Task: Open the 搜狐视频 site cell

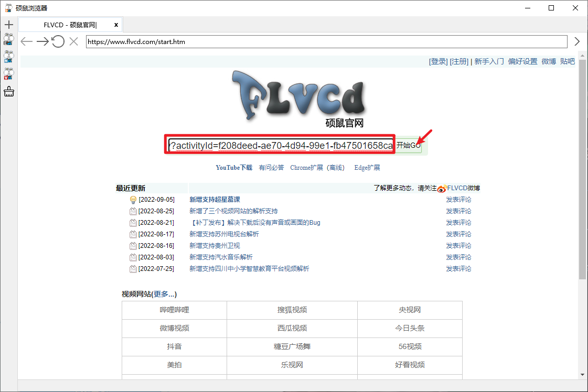Action: 292,310
